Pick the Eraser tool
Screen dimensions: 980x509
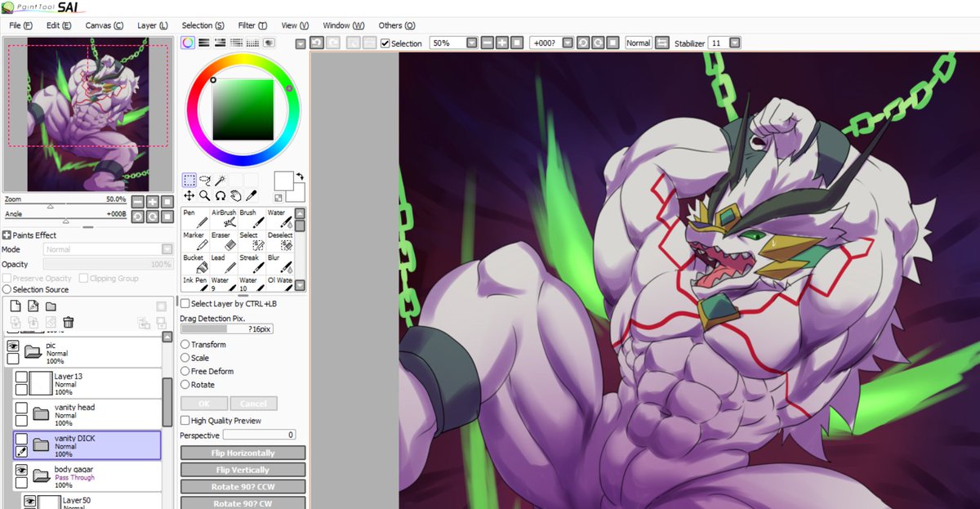[x=223, y=240]
